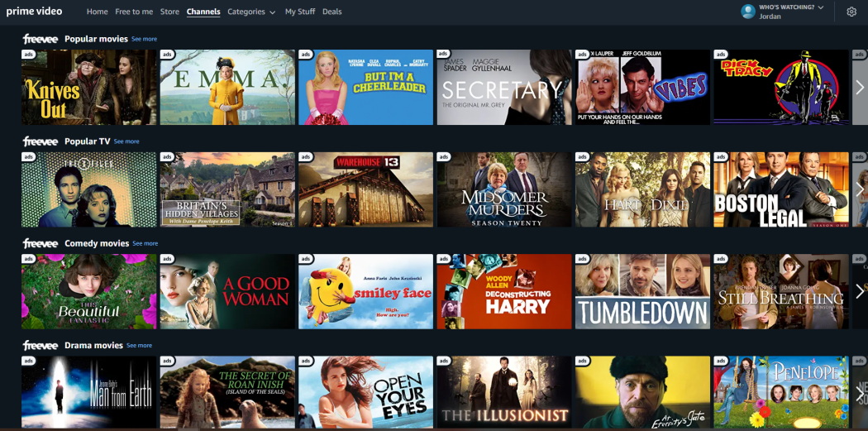Image resolution: width=868 pixels, height=431 pixels.
Task: Click the ads badge on Knives Out
Action: [28, 55]
